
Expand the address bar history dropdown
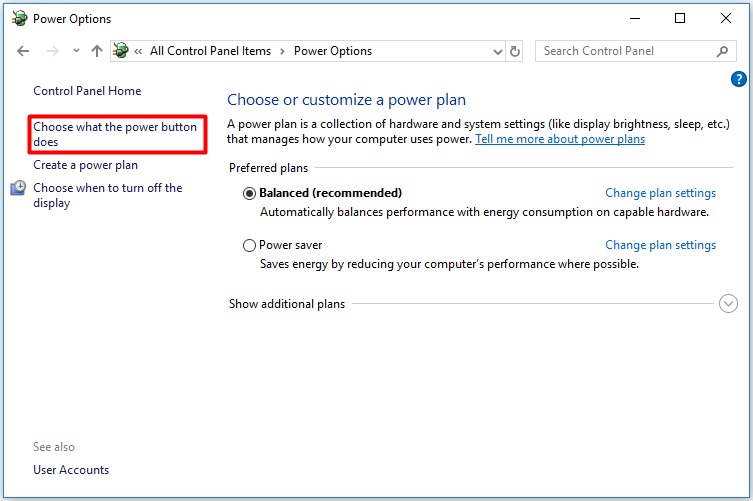click(x=498, y=51)
